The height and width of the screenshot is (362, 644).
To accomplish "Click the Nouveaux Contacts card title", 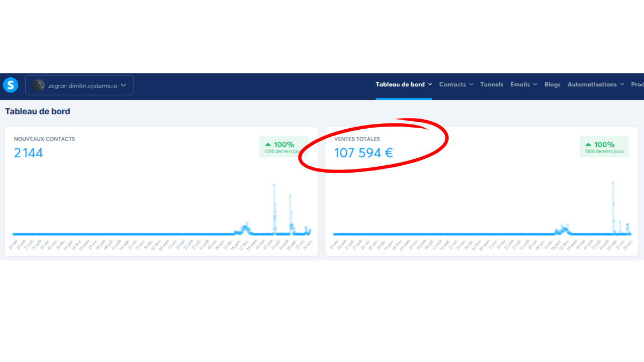I will coord(45,139).
